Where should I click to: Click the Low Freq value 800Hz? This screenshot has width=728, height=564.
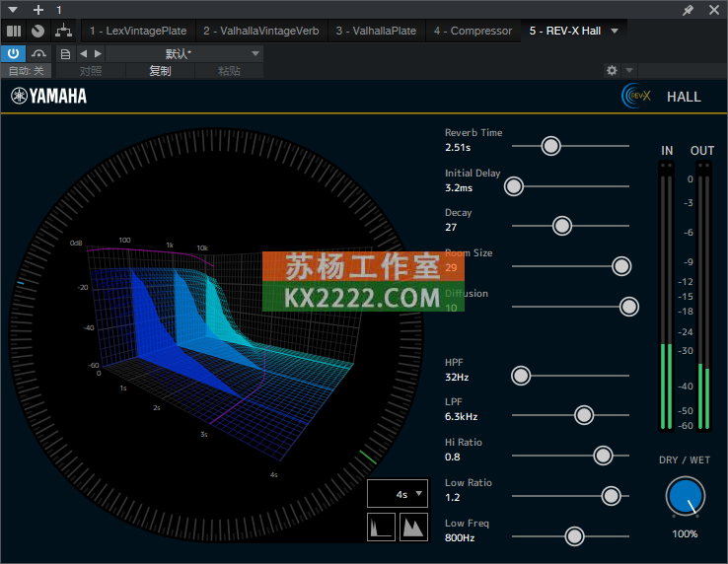point(460,538)
